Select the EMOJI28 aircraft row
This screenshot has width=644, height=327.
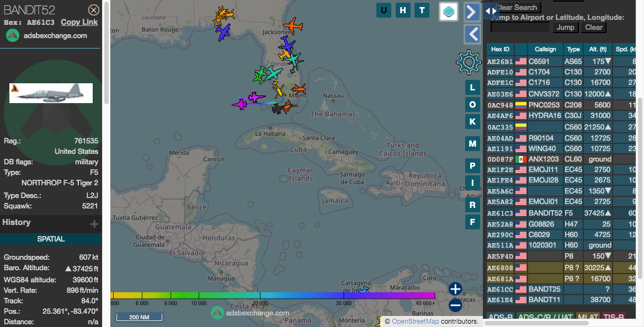[561, 180]
